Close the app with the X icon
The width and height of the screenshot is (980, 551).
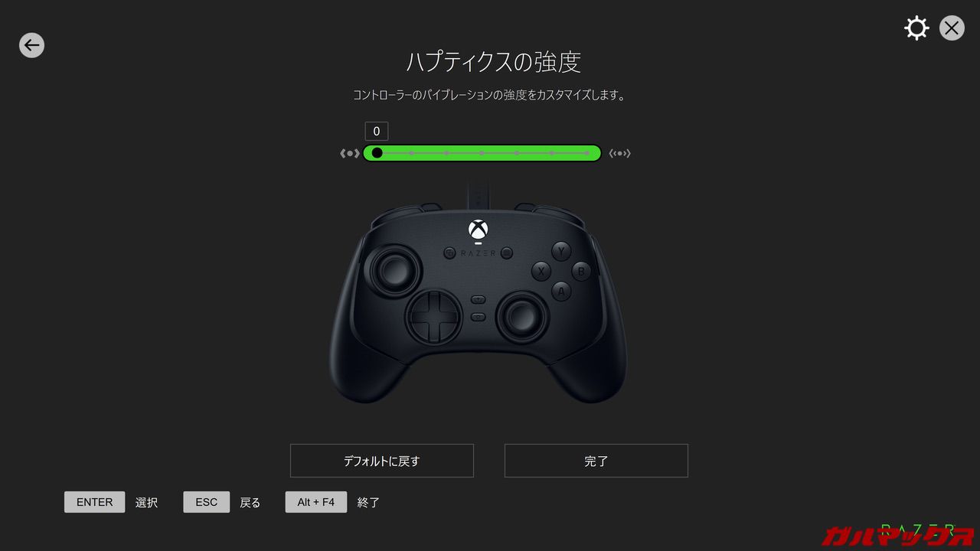(x=952, y=28)
